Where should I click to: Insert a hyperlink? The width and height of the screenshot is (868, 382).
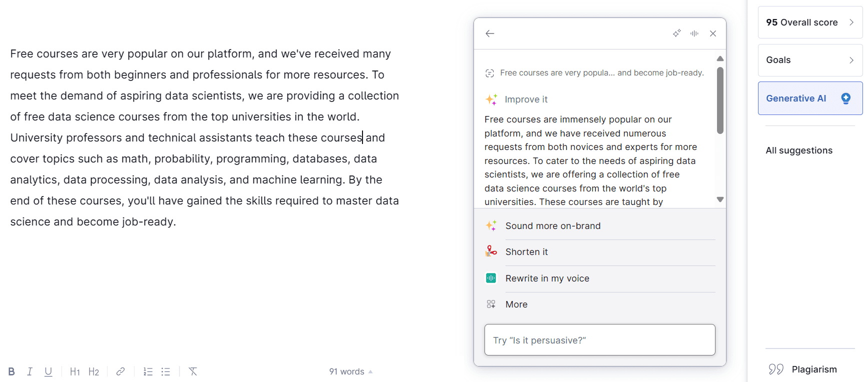click(x=120, y=371)
